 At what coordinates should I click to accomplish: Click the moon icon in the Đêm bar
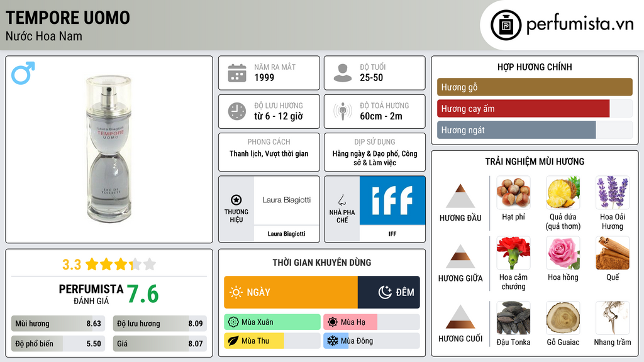385,292
